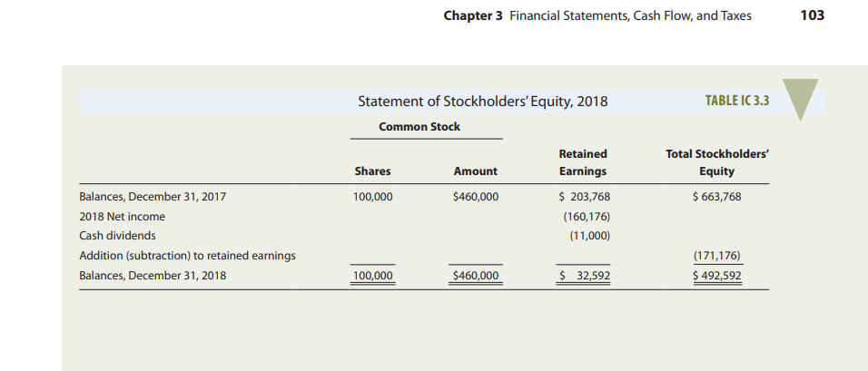Click the TABLE IC 3.3 label
The width and height of the screenshot is (868, 371).
point(736,101)
